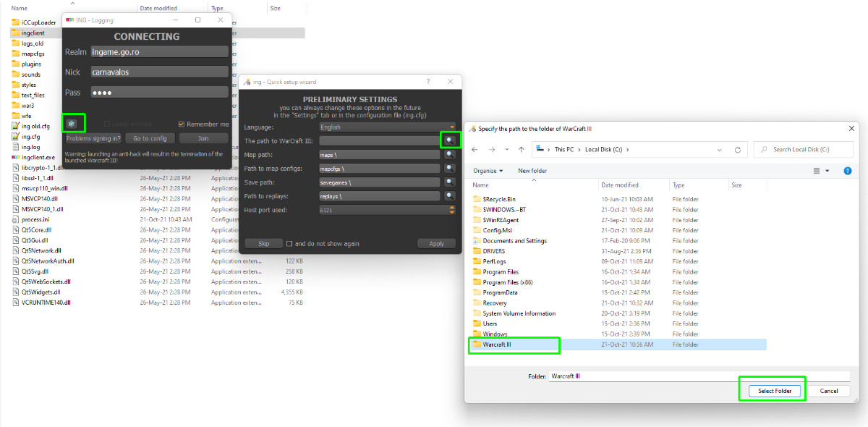The height and width of the screenshot is (427, 868).
Task: Sort files by the Date modified column
Action: click(620, 185)
